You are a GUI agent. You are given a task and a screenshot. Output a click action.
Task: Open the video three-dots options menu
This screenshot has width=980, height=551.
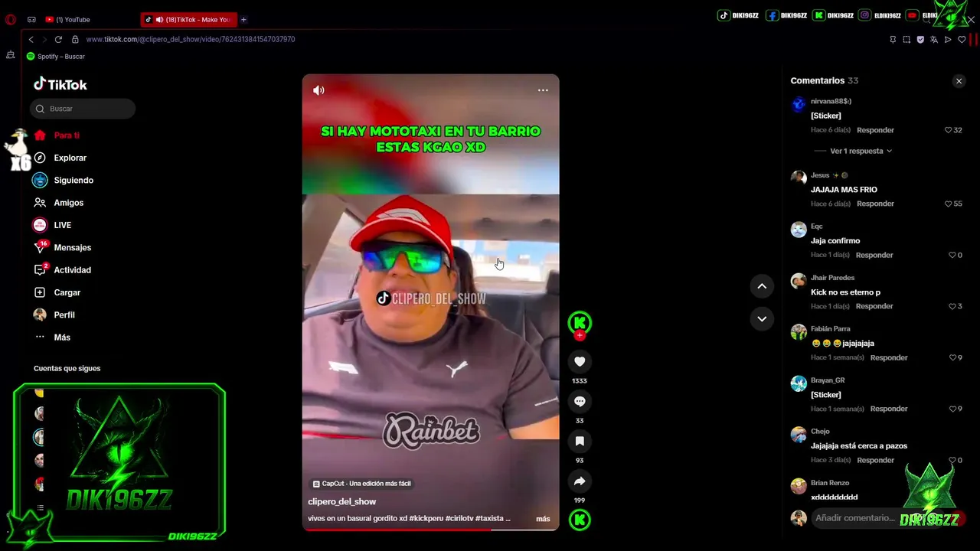click(x=543, y=90)
